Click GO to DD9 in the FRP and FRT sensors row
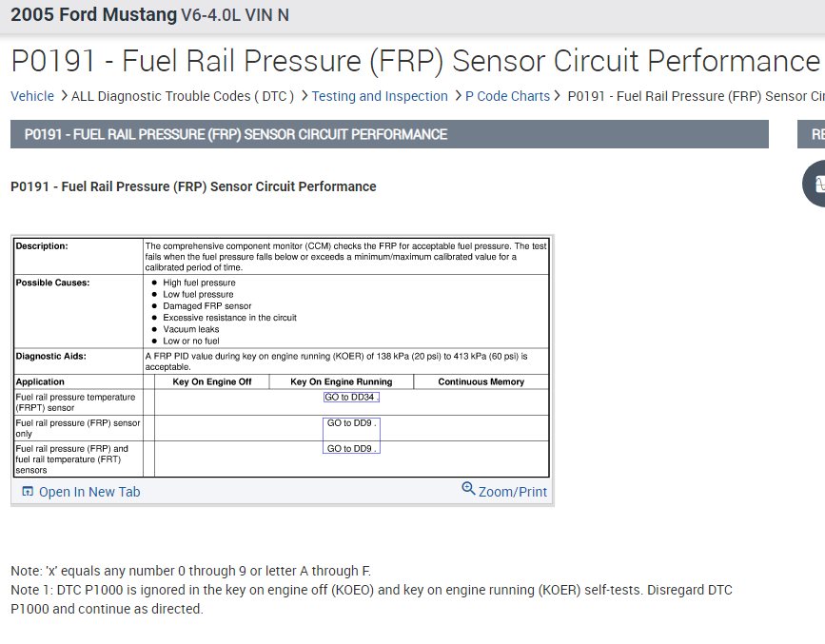The image size is (825, 644). point(351,449)
